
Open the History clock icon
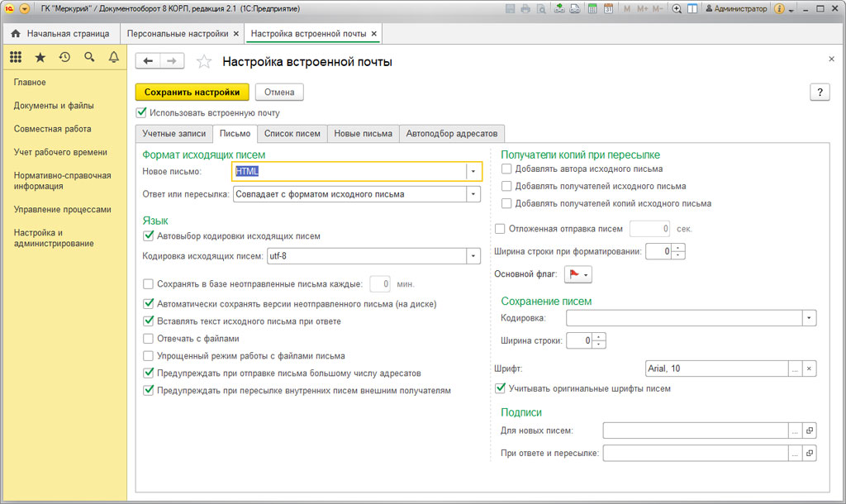64,57
